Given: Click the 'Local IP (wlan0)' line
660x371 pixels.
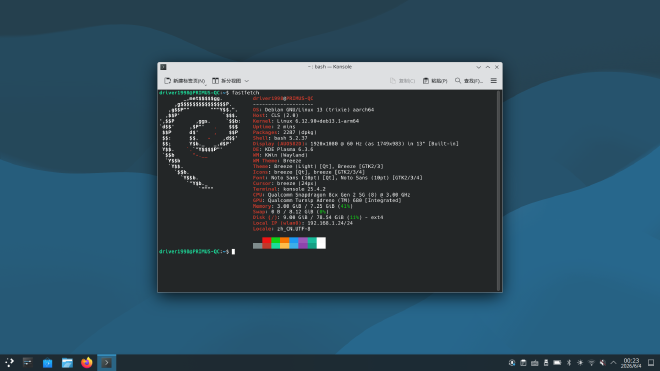Looking at the screenshot, I should pos(303,223).
